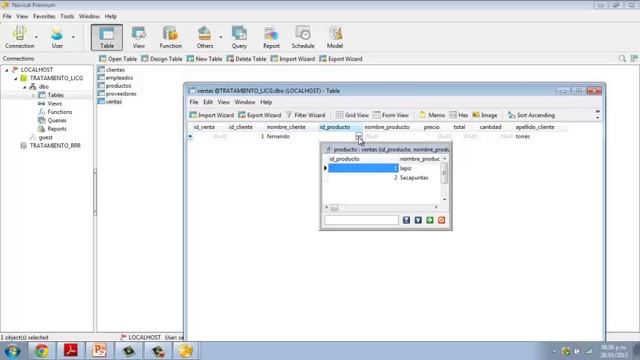Open the Memo viewer
The height and width of the screenshot is (360, 640).
432,115
